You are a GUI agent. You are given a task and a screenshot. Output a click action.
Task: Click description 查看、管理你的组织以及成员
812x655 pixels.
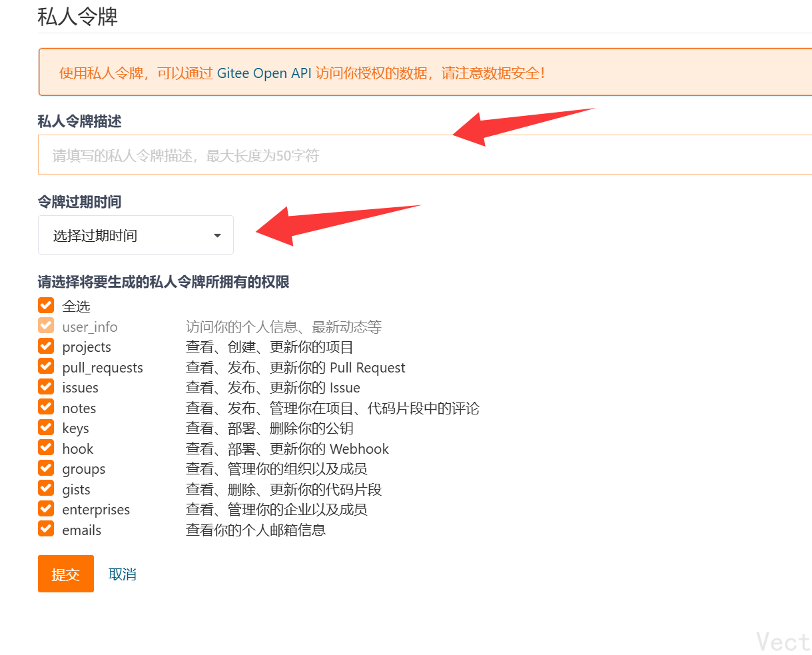pyautogui.click(x=276, y=469)
